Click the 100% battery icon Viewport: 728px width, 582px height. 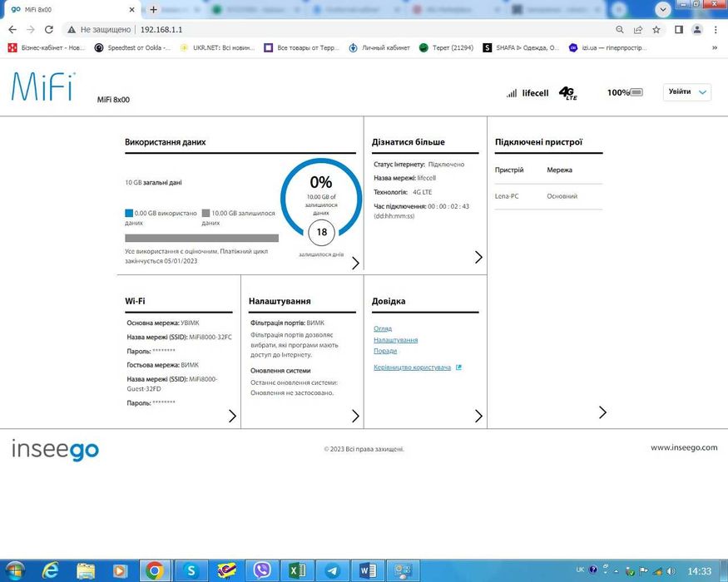pyautogui.click(x=636, y=92)
